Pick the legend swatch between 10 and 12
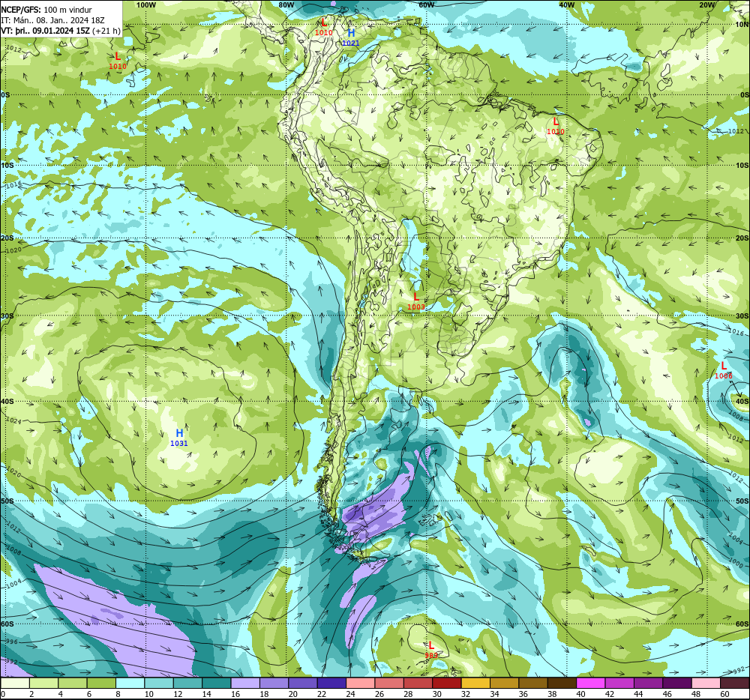The height and width of the screenshot is (700, 750). (159, 683)
